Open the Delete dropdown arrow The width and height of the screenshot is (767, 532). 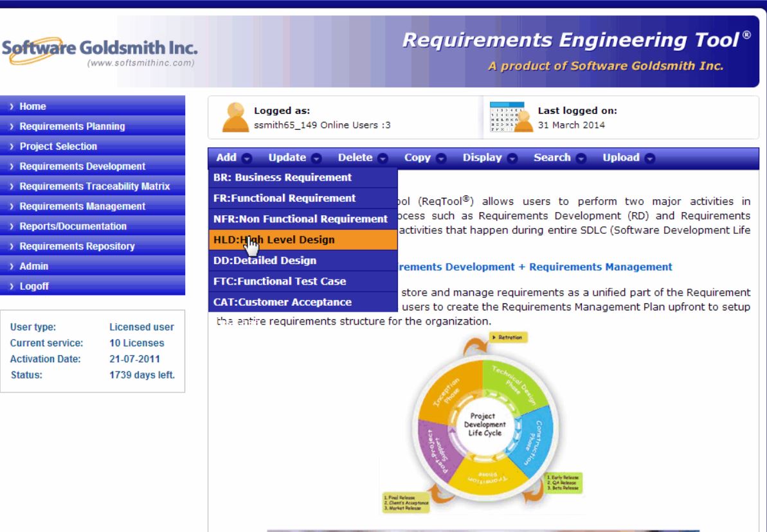(x=383, y=159)
